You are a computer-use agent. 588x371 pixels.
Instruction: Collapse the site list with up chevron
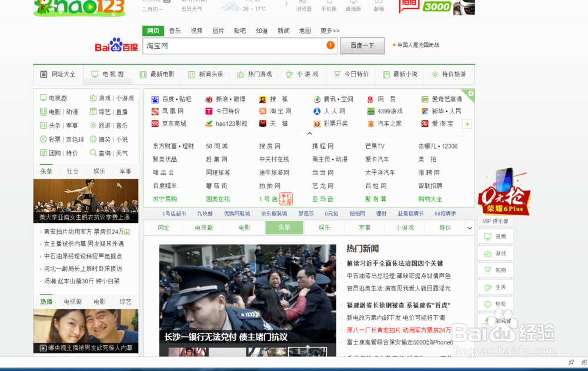309,133
